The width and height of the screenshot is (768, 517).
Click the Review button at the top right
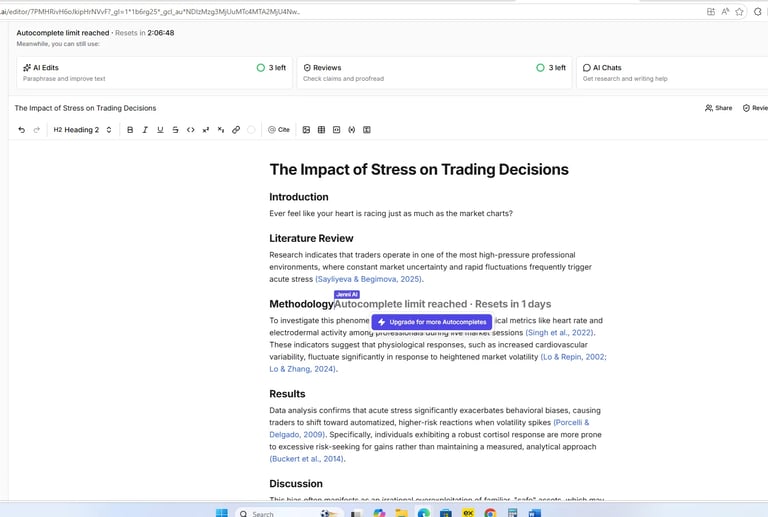pyautogui.click(x=755, y=108)
